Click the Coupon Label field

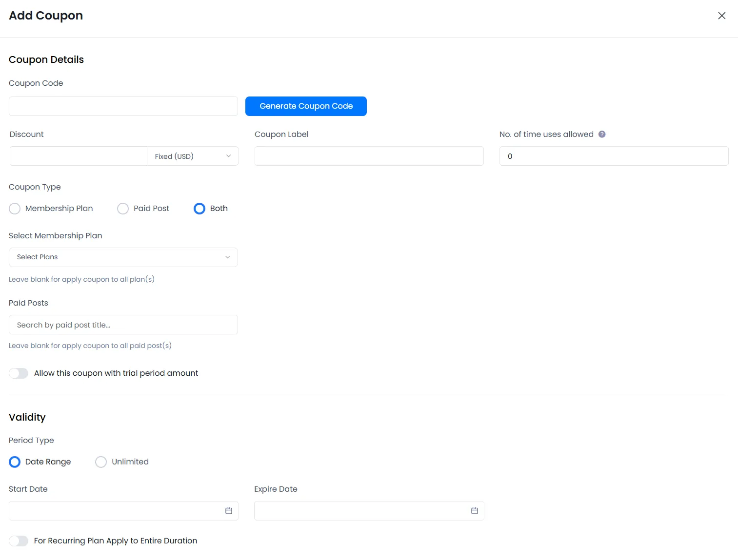369,156
